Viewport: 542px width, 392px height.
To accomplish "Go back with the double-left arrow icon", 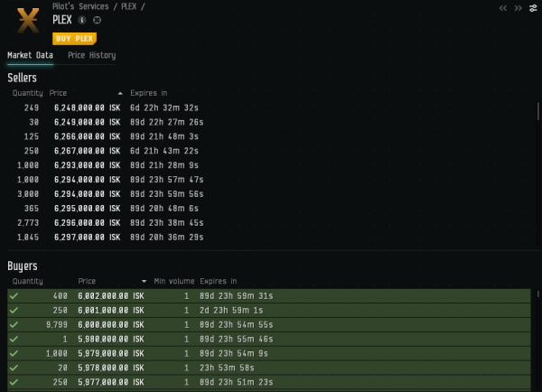I will [503, 8].
